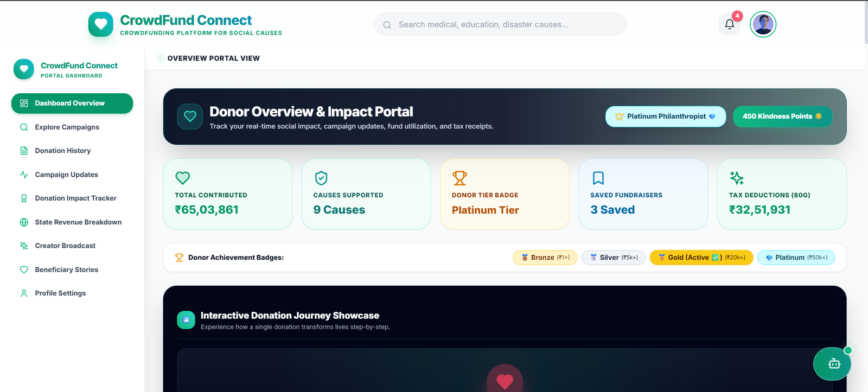
Task: Click the Interactive Donation Journey Showcase heading
Action: pyautogui.click(x=290, y=316)
